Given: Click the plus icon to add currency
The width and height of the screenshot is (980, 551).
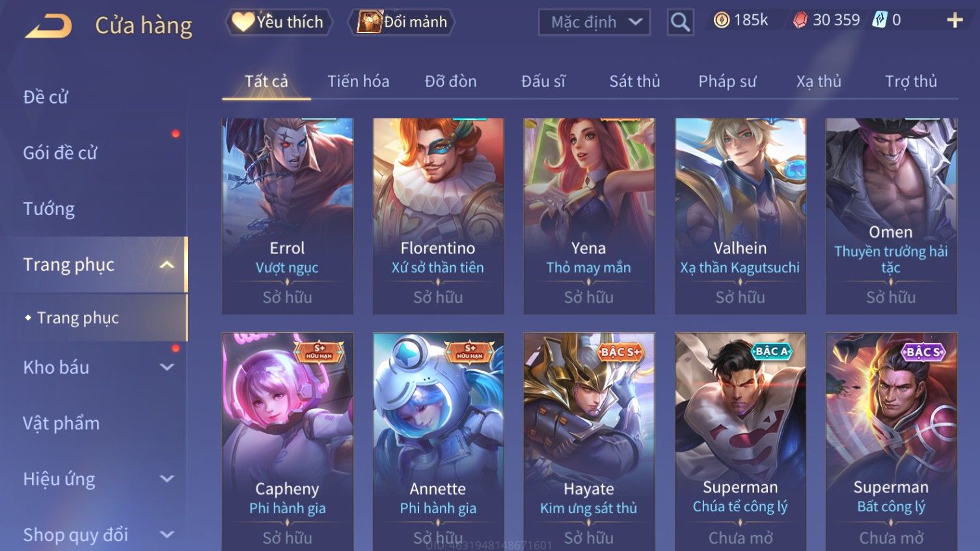Looking at the screenshot, I should (x=955, y=21).
